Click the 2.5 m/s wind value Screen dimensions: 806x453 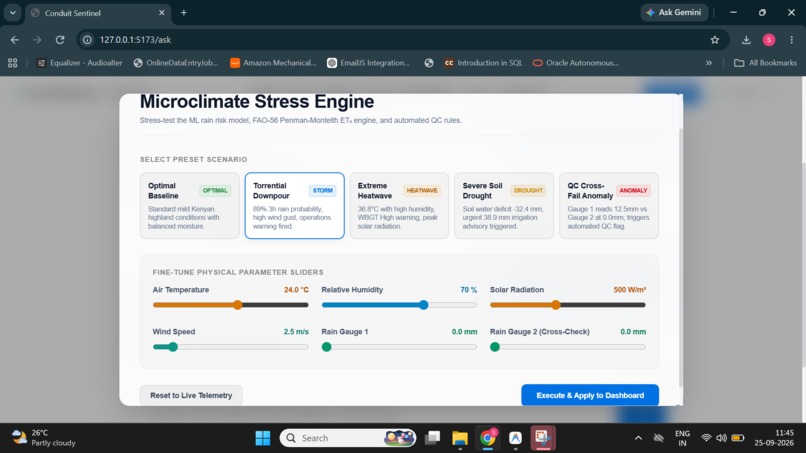(296, 332)
